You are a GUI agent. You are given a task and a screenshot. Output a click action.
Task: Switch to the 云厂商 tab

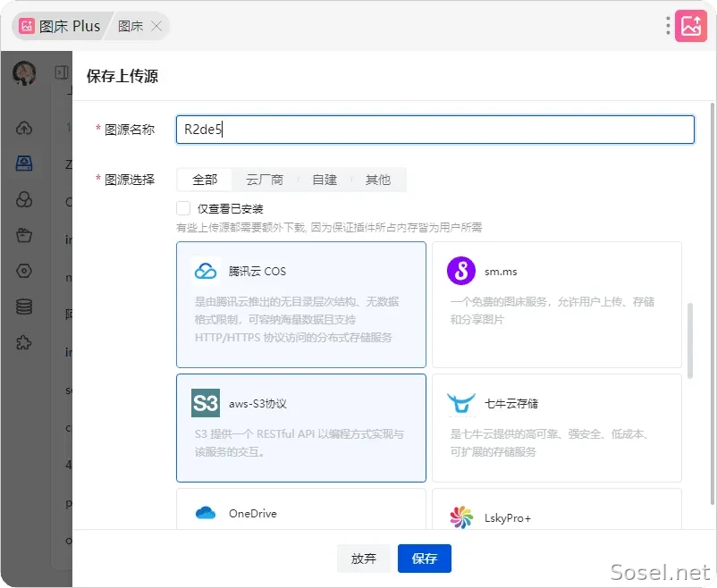(x=265, y=180)
